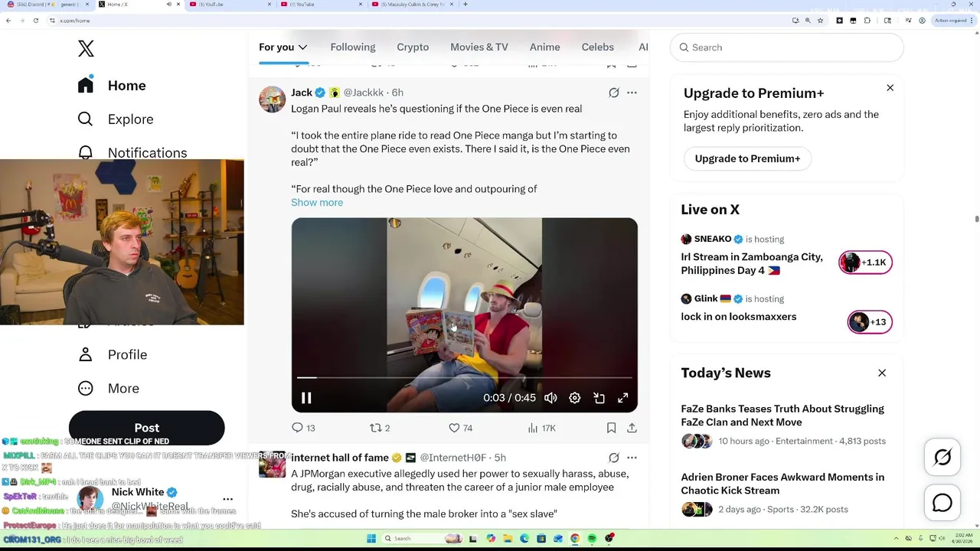The width and height of the screenshot is (980, 551).
Task: Open Explore from the sidebar
Action: point(115,119)
